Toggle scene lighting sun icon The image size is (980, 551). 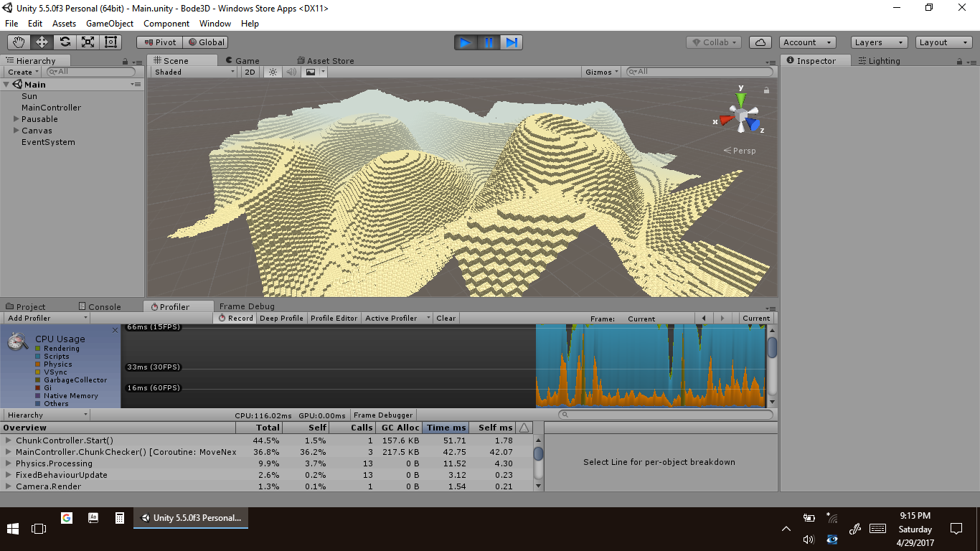273,72
